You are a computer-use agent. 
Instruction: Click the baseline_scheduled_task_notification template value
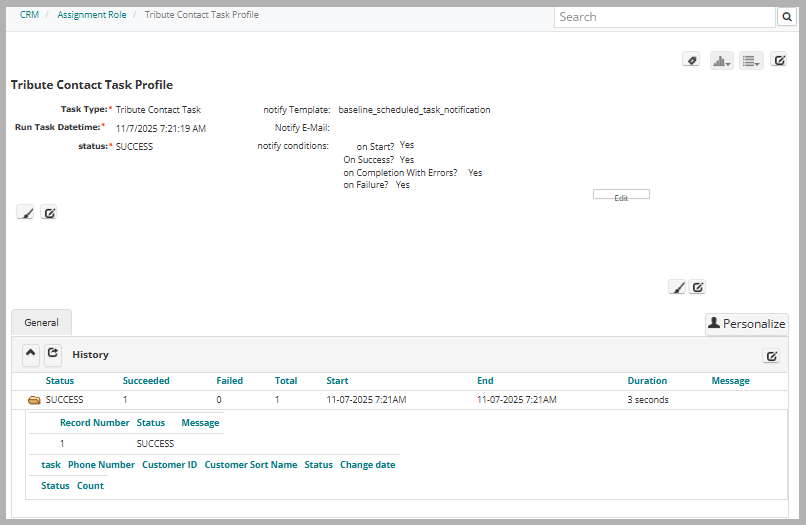click(414, 110)
